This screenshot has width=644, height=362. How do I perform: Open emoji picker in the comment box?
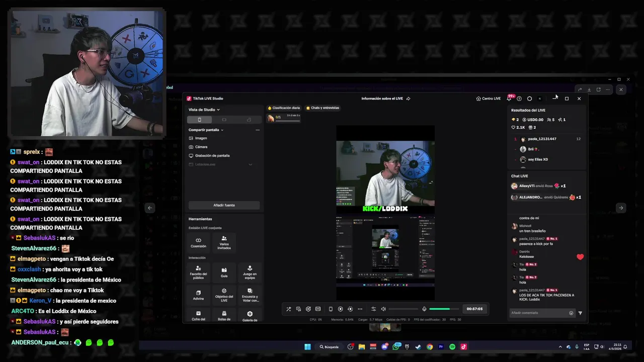pos(571,313)
